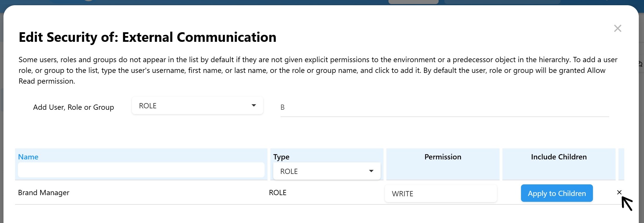Click the Type column header
This screenshot has height=223, width=644.
pos(281,157)
